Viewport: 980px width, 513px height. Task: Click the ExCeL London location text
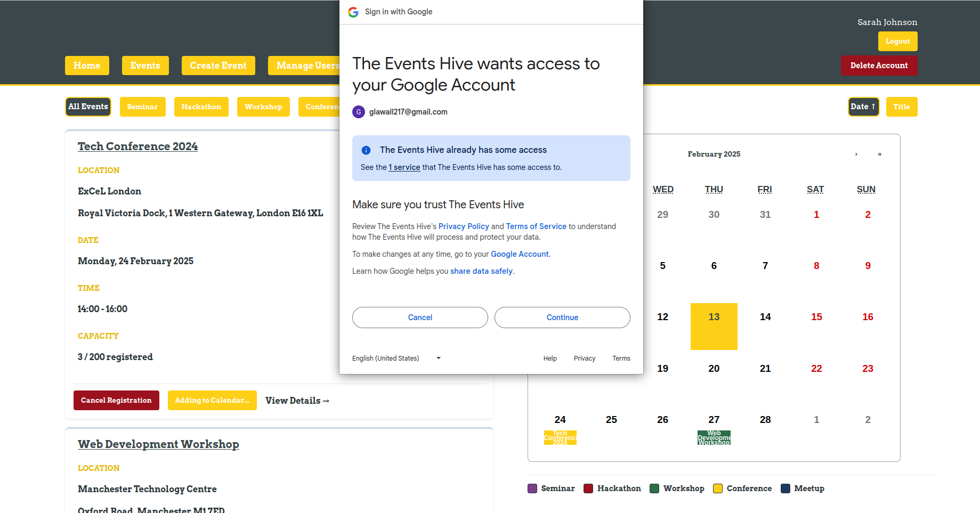pos(109,191)
